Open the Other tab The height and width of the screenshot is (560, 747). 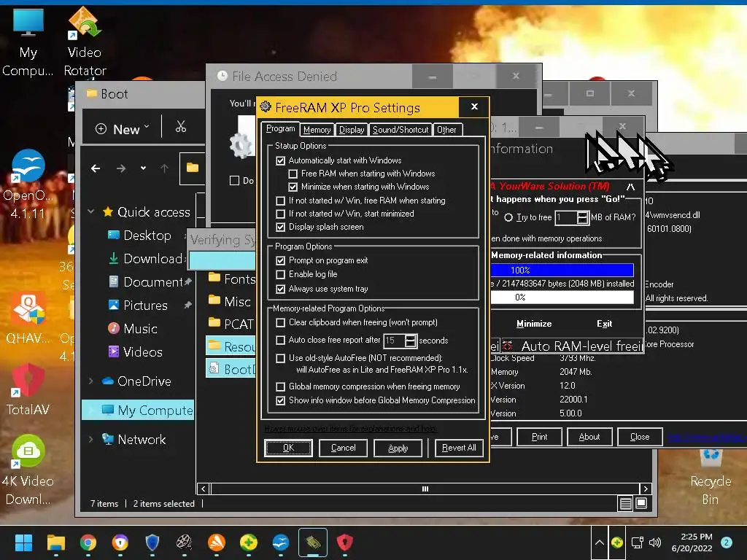(446, 130)
